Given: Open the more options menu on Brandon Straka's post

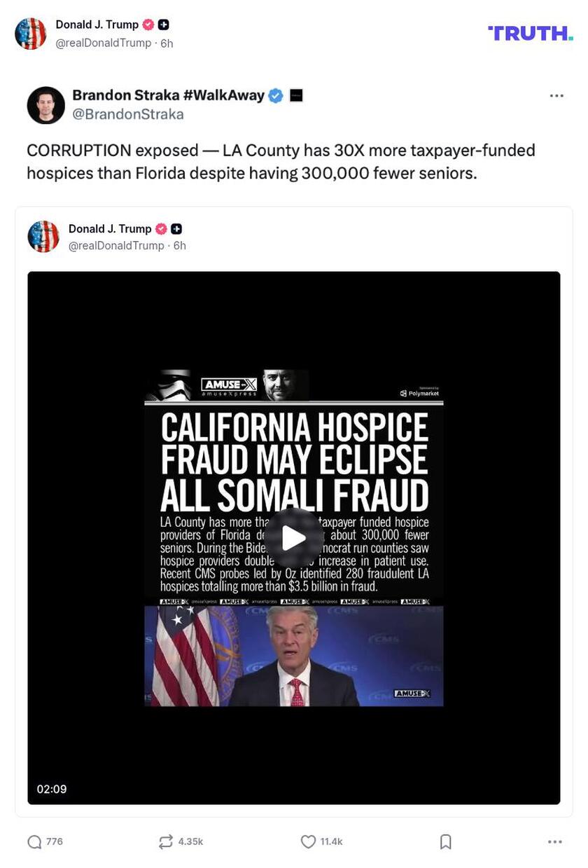Looking at the screenshot, I should point(556,95).
